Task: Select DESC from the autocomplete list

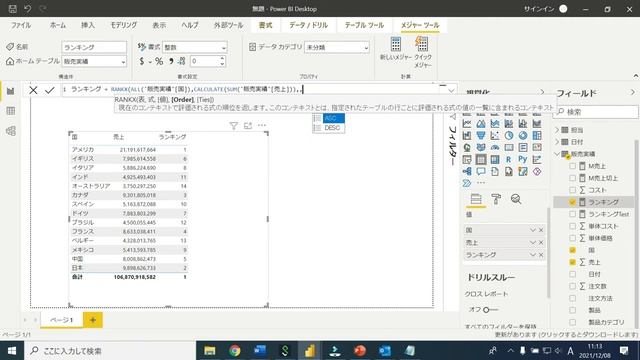Action: click(x=329, y=128)
